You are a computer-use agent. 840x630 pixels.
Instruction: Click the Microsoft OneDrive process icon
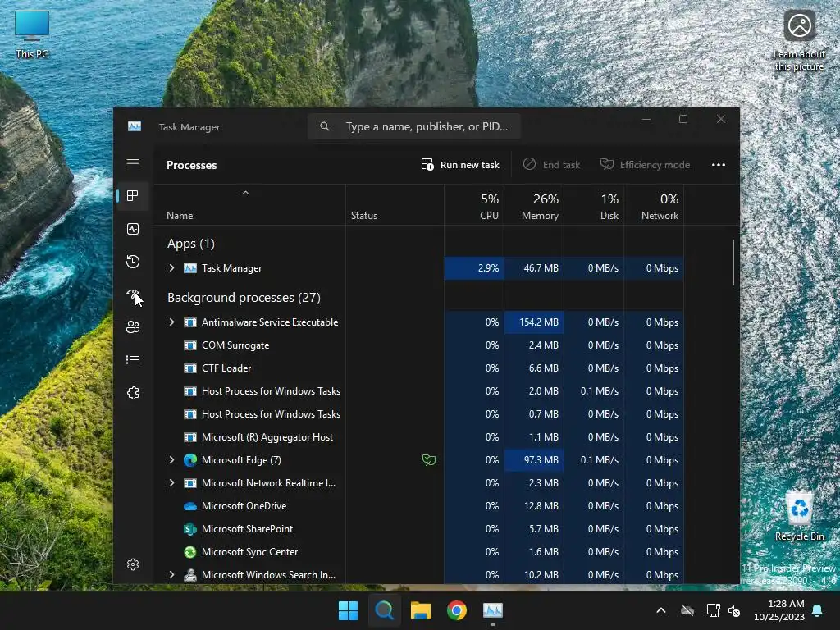pyautogui.click(x=189, y=505)
